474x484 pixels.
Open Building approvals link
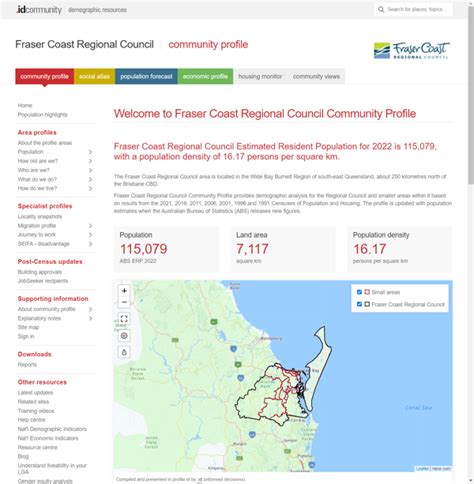(40, 272)
